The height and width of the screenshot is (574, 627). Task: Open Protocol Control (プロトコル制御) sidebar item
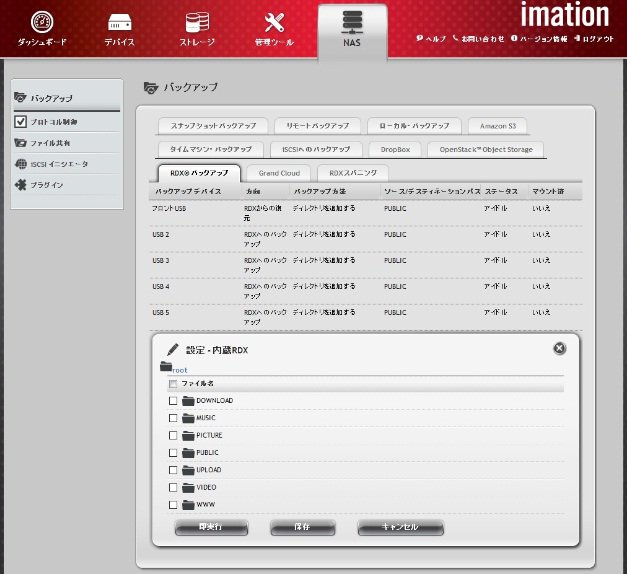tap(66, 122)
